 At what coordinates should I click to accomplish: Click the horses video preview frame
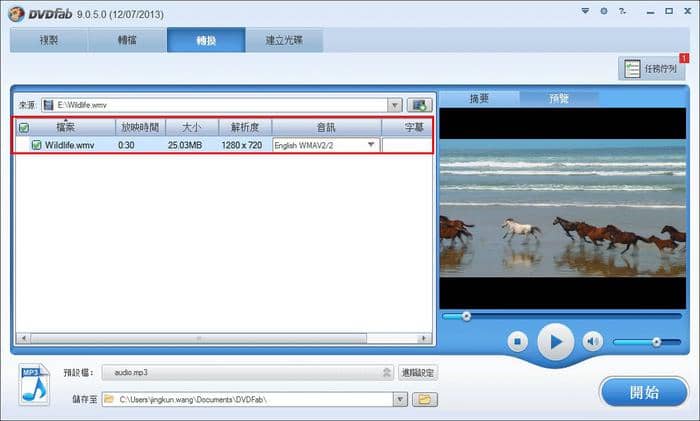[562, 208]
